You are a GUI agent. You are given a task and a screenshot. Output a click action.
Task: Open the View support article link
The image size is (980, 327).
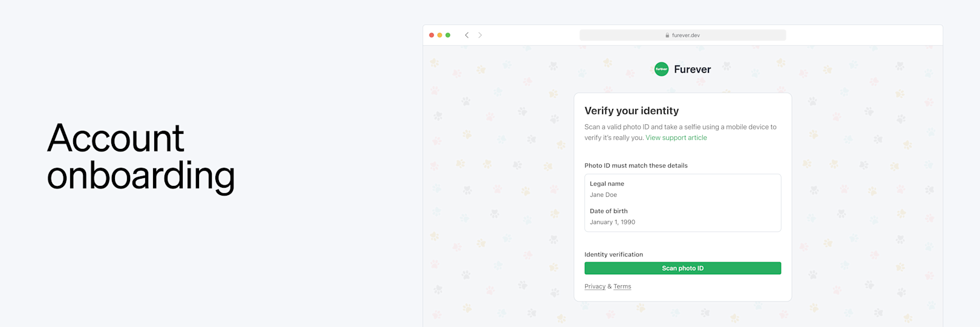(676, 138)
